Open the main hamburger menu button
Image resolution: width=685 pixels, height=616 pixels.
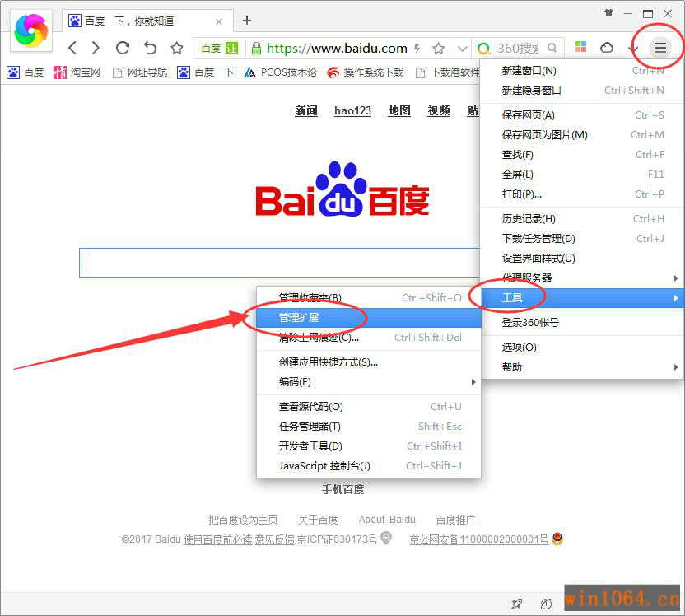[x=659, y=48]
